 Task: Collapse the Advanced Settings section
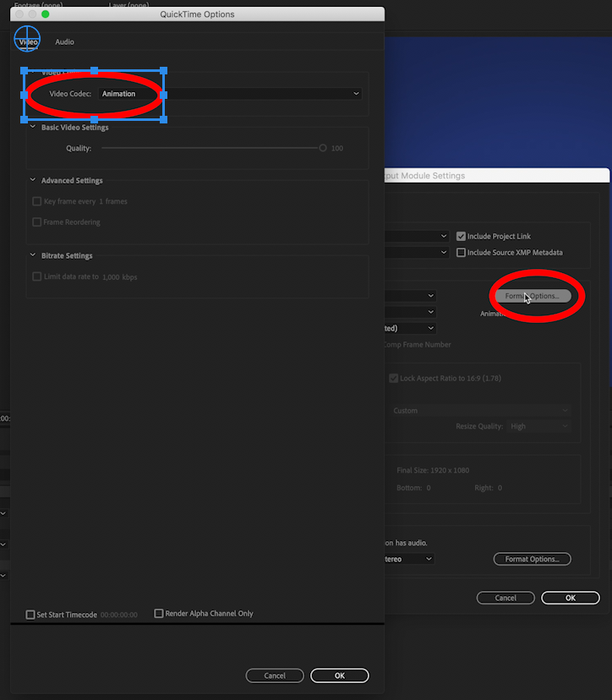pos(33,181)
